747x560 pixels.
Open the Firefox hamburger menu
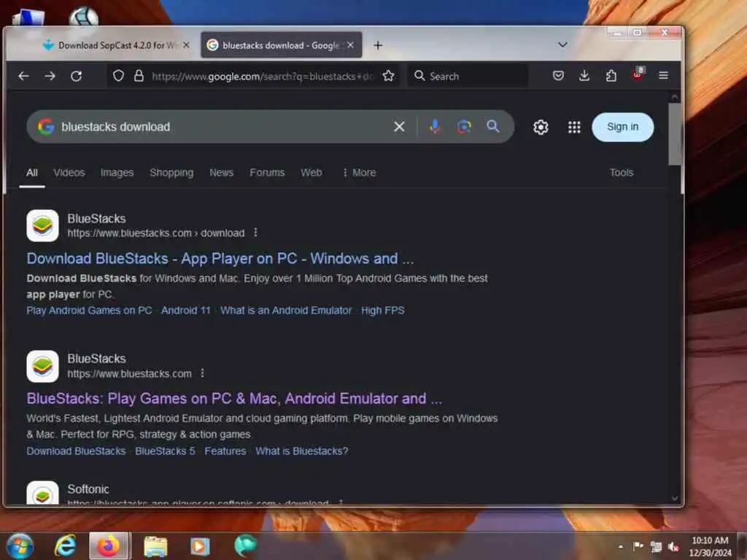[x=663, y=76]
